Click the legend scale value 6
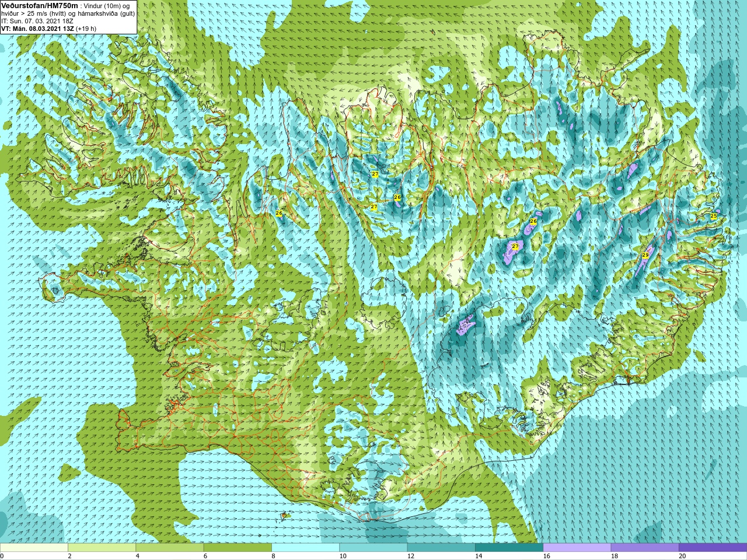This screenshot has height=560, width=747. coord(205,556)
